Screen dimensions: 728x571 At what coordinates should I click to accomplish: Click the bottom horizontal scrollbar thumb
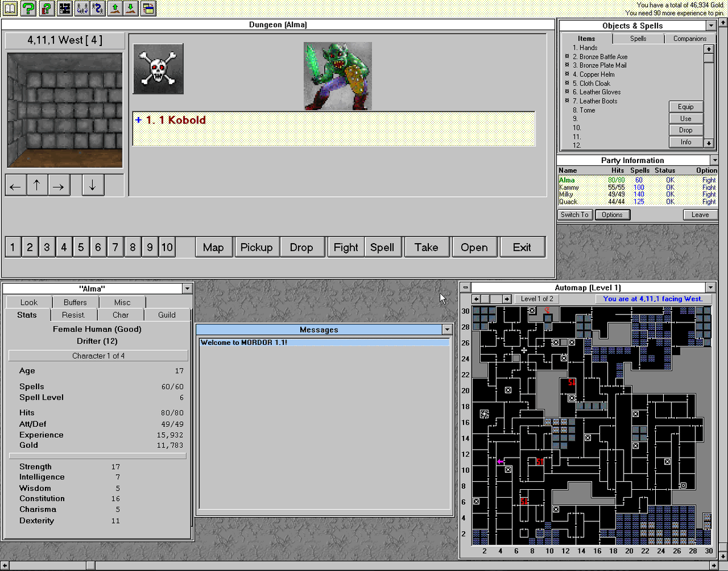[x=90, y=566]
